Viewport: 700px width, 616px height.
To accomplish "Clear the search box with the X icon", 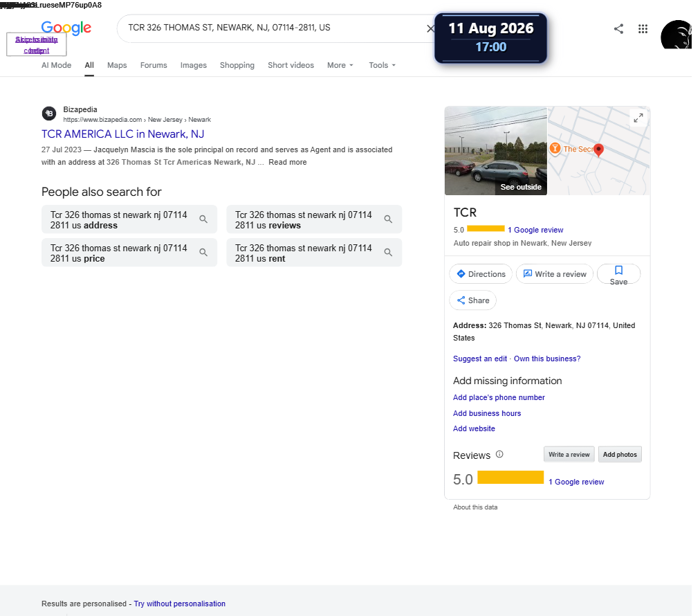I will (430, 28).
